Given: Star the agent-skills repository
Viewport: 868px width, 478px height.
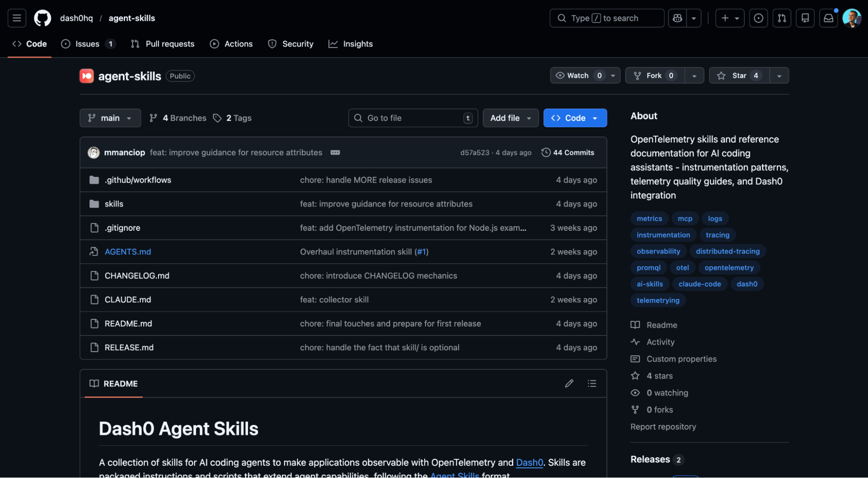Looking at the screenshot, I should click(x=739, y=76).
